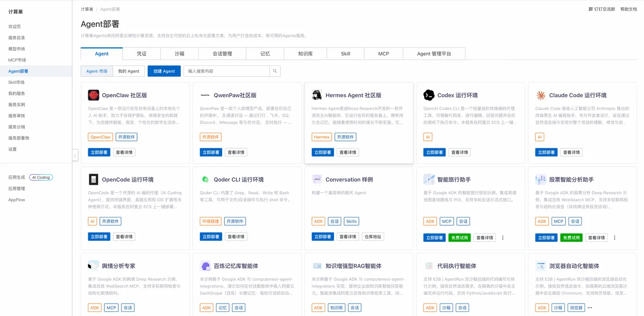Click the 智能旅行助手 card icon
The height and width of the screenshot is (316, 644).
(x=429, y=180)
